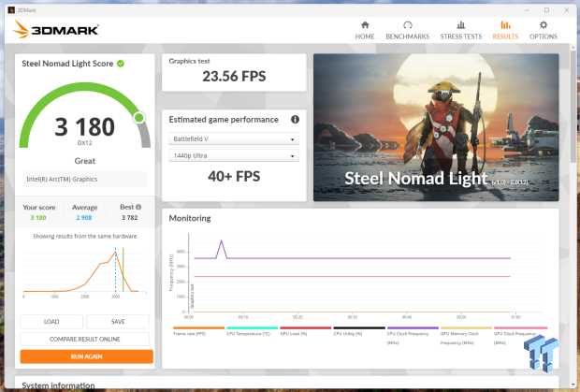Image resolution: width=580 pixels, height=392 pixels.
Task: Click the 3DMark title bar app icon
Action: 11,10
